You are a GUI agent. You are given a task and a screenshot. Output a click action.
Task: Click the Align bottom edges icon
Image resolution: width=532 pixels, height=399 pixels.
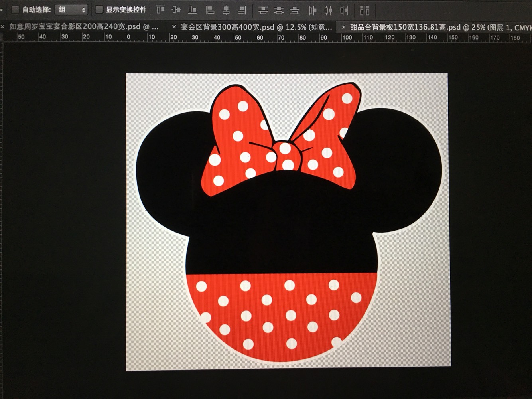pyautogui.click(x=192, y=10)
